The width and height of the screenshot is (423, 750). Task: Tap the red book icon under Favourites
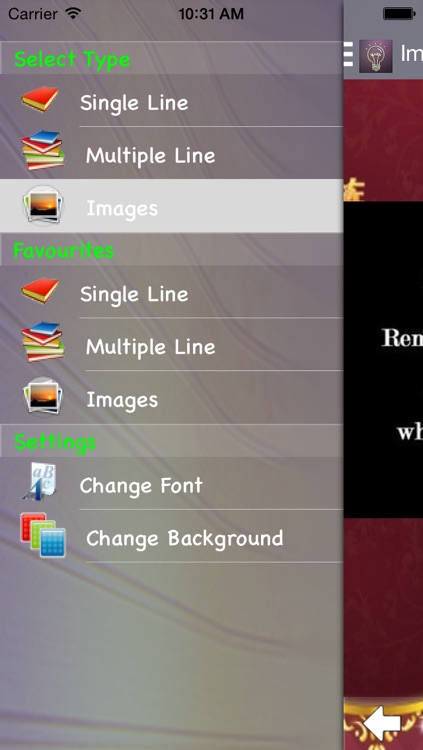tap(40, 290)
